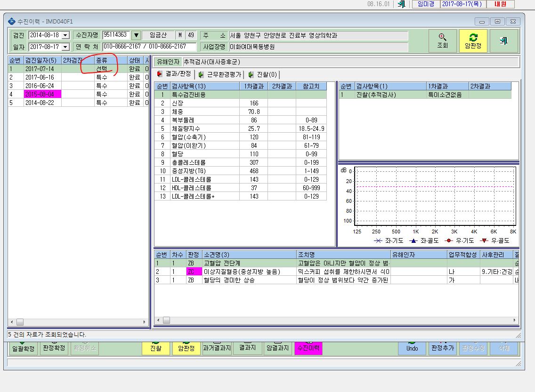535x392 pixels.
Task: Click the 판정추가 button
Action: (x=443, y=348)
